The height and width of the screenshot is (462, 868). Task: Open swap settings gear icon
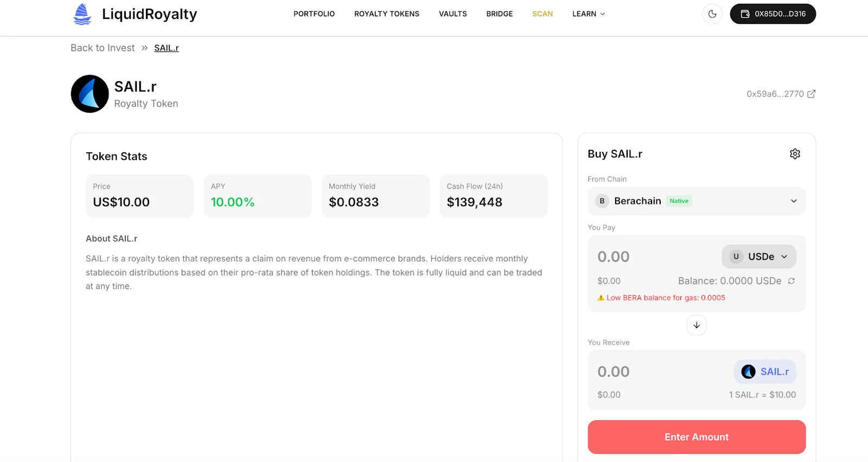point(795,154)
